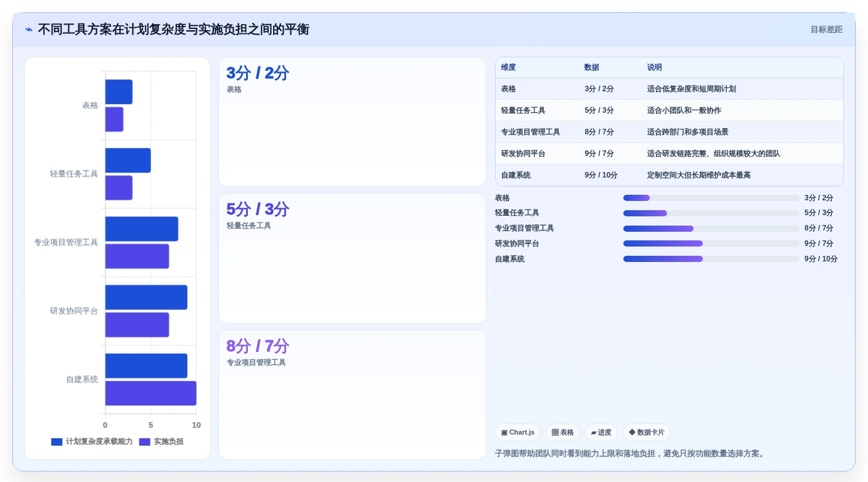Click the purple bar for 表格 in the chart
Screen dimensions: 868x482
(114, 119)
